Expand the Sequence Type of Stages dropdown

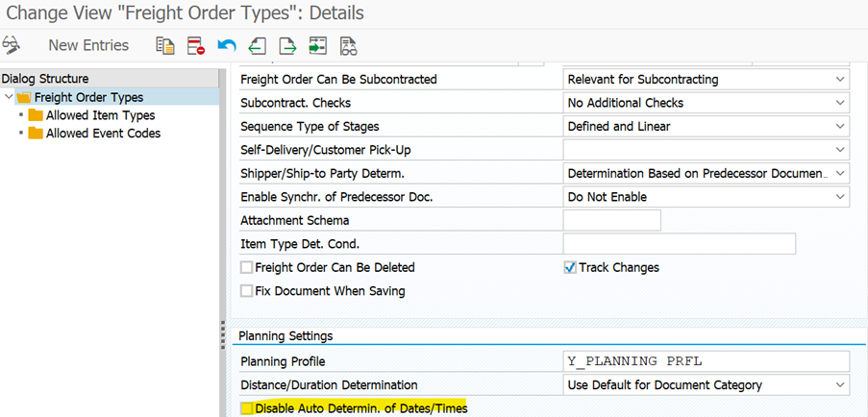tap(841, 126)
